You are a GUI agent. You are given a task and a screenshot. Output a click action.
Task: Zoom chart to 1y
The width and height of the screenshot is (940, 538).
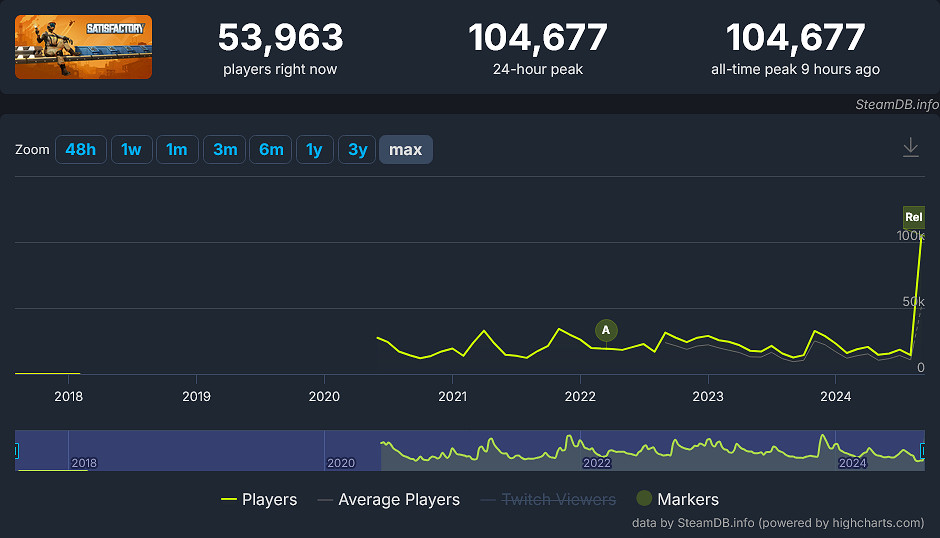point(314,150)
